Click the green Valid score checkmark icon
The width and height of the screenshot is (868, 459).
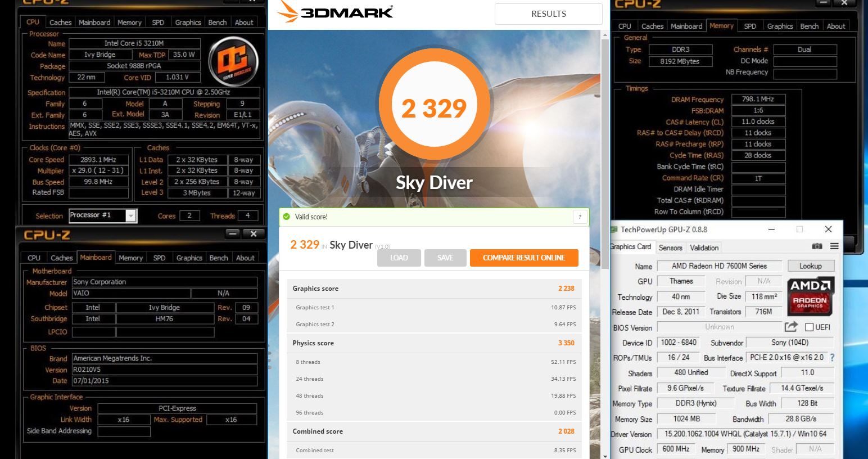click(287, 217)
